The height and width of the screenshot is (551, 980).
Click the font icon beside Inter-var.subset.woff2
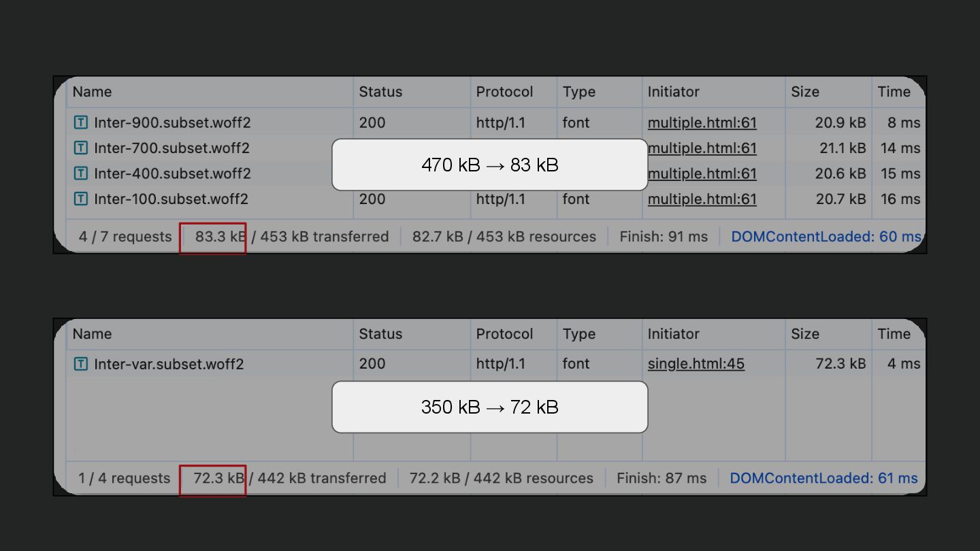click(x=80, y=364)
